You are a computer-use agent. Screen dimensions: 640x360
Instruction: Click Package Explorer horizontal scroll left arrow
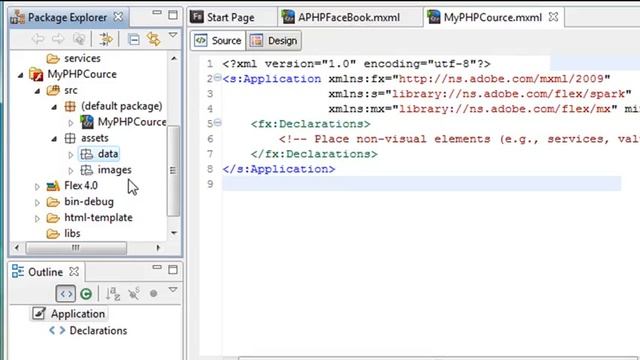tap(17, 248)
